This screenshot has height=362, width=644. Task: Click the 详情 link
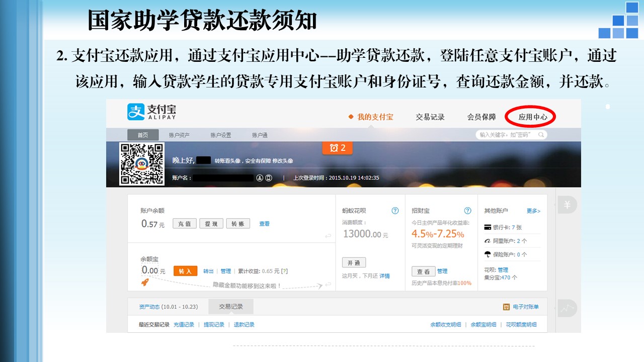384,276
